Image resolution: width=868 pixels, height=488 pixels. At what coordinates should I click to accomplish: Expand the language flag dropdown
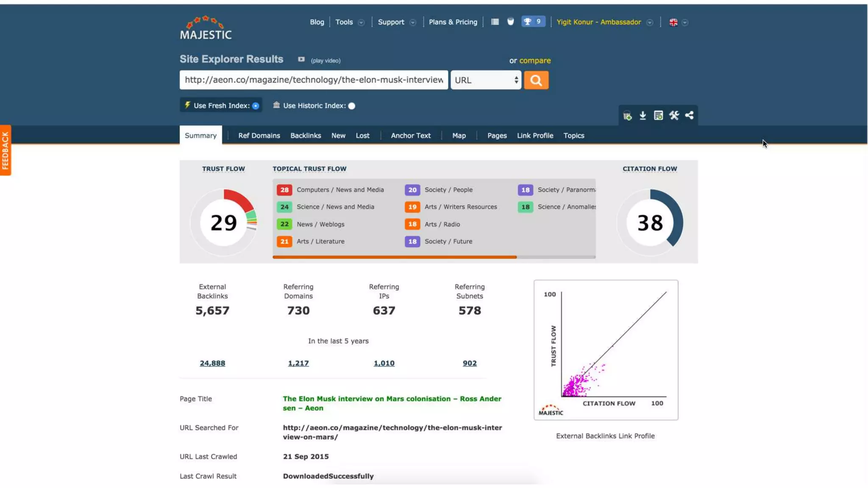click(685, 22)
